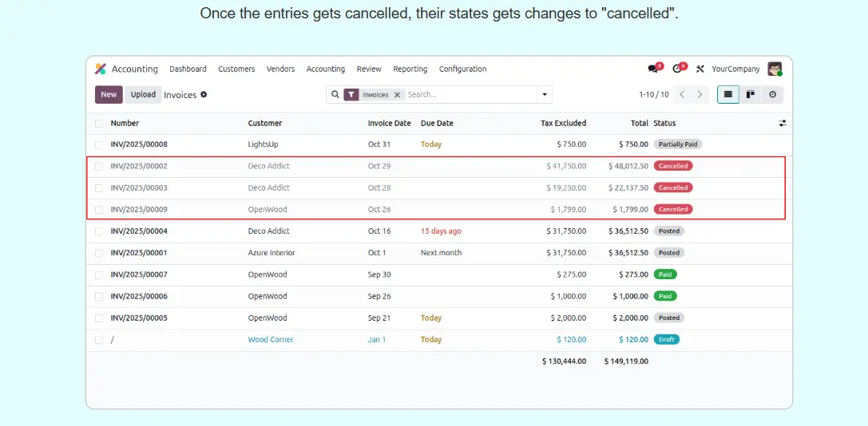The image size is (868, 426).
Task: Open the Vendors menu
Action: click(x=280, y=69)
